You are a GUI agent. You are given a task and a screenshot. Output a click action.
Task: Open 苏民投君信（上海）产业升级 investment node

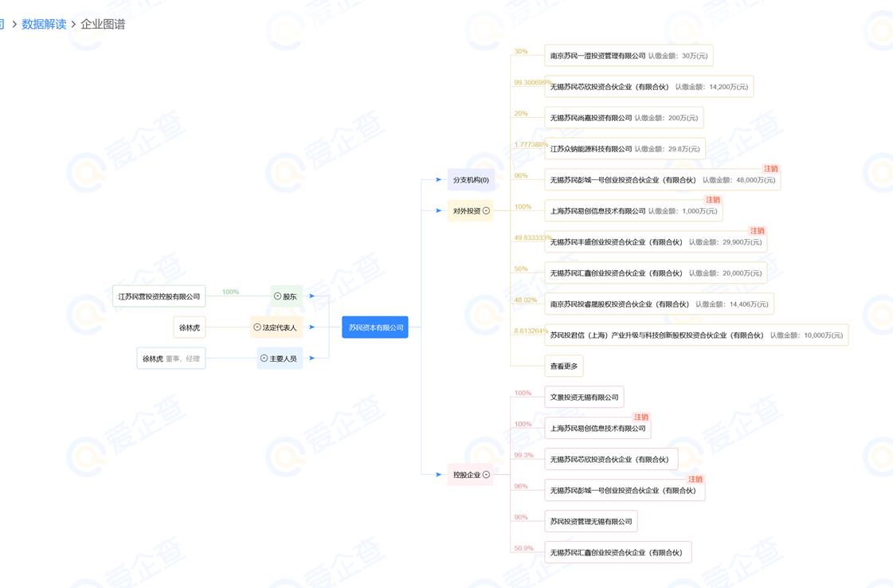point(696,335)
